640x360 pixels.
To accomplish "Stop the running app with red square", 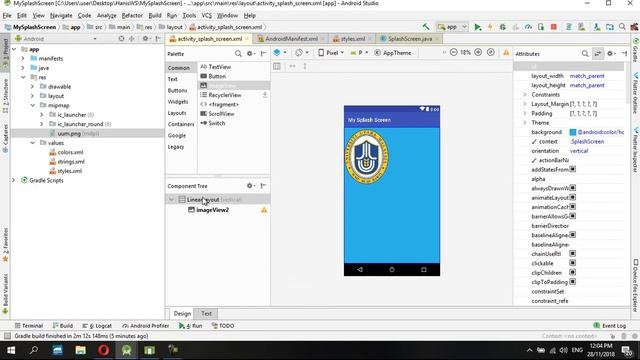I will click(x=553, y=27).
